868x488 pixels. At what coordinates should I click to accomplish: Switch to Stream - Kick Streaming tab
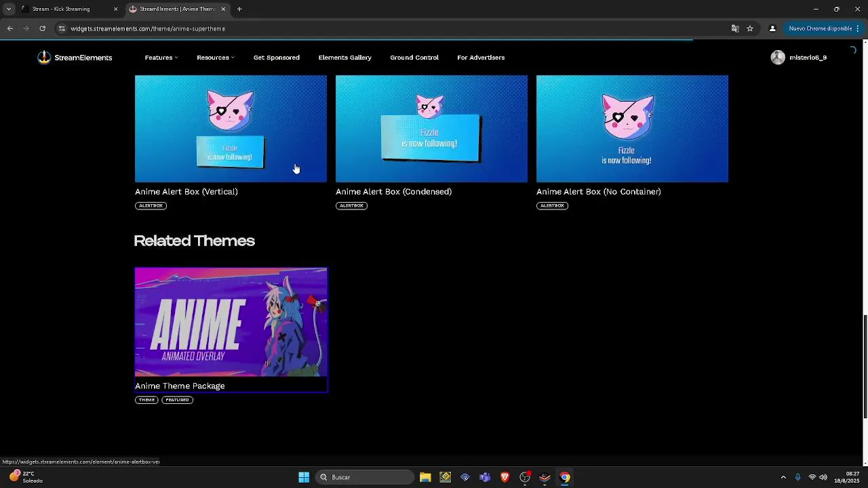point(68,9)
